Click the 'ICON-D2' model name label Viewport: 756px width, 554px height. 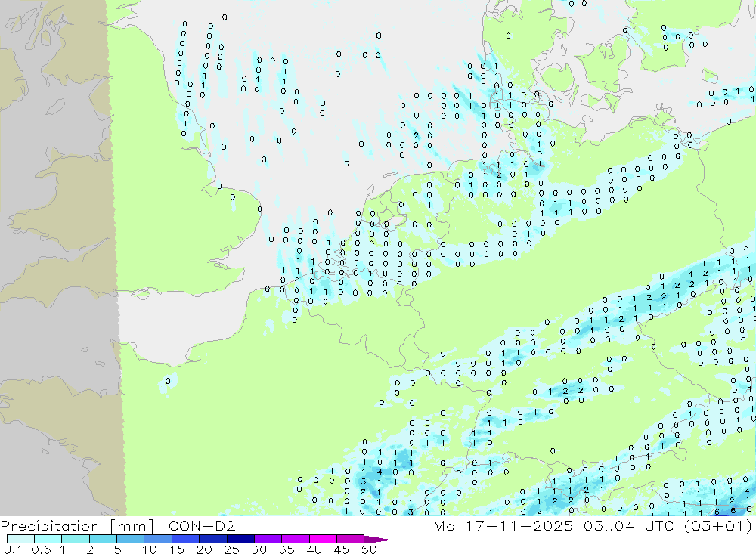(x=200, y=525)
